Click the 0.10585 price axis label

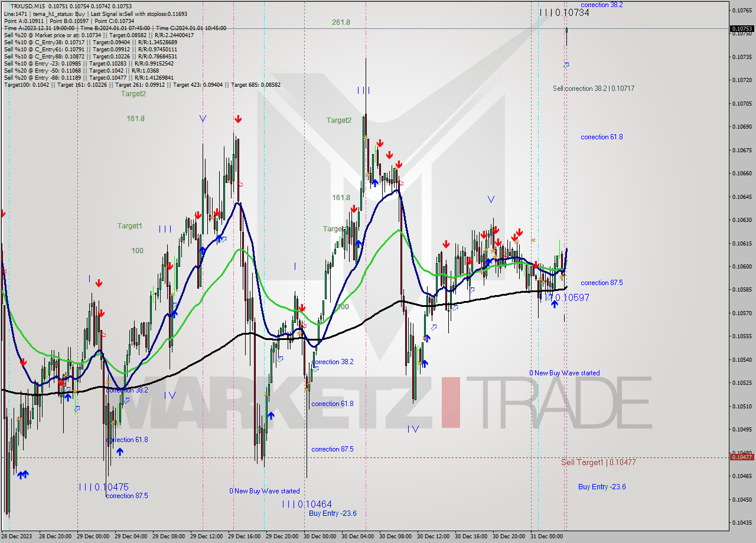742,289
